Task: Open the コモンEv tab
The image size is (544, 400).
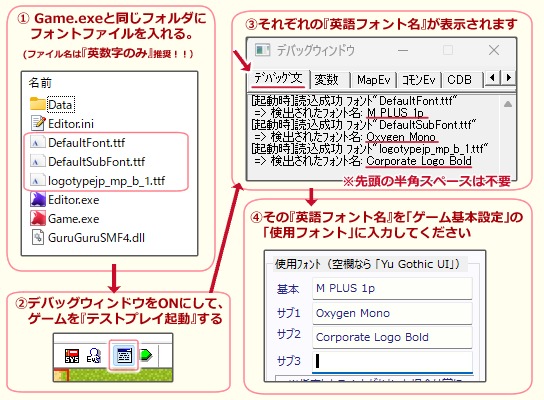Action: 419,80
